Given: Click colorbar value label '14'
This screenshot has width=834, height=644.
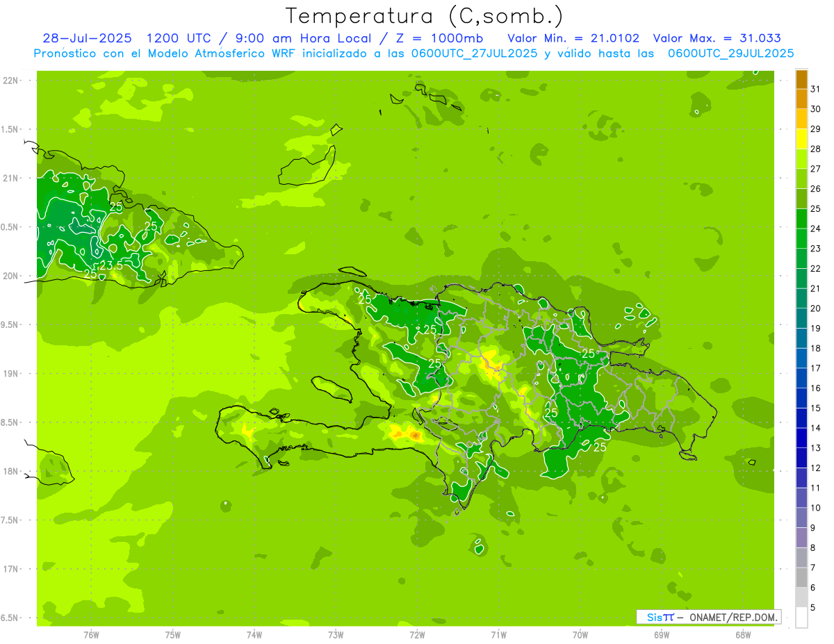Looking at the screenshot, I should 816,428.
